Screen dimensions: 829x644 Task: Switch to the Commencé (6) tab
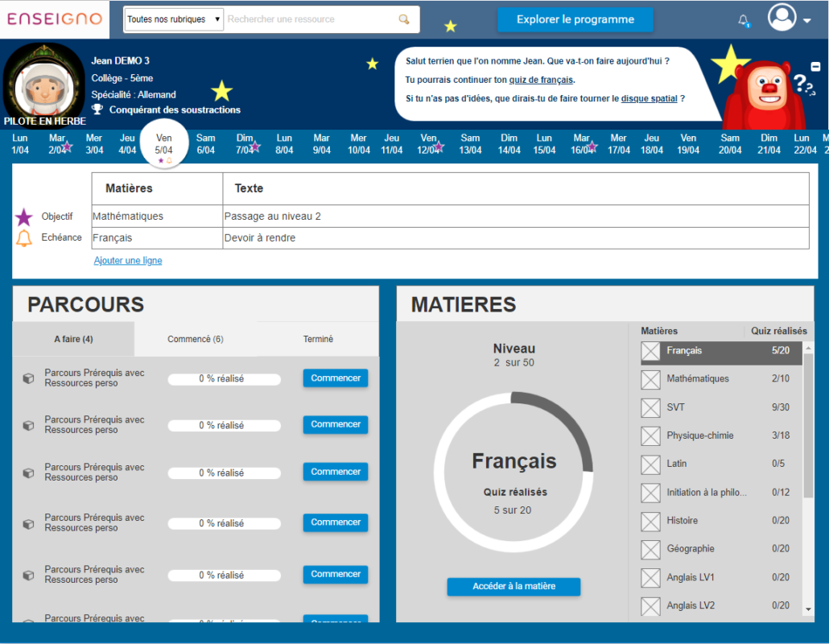click(x=196, y=339)
